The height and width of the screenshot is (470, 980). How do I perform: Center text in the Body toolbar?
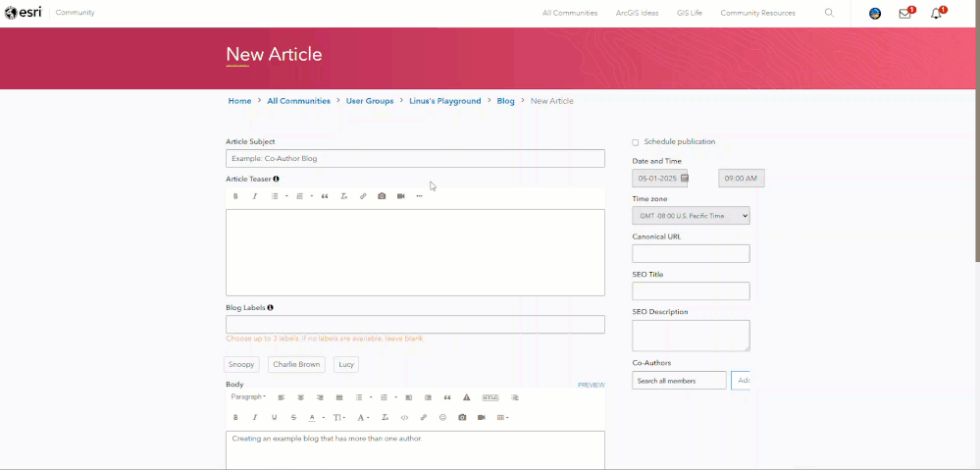pyautogui.click(x=300, y=397)
